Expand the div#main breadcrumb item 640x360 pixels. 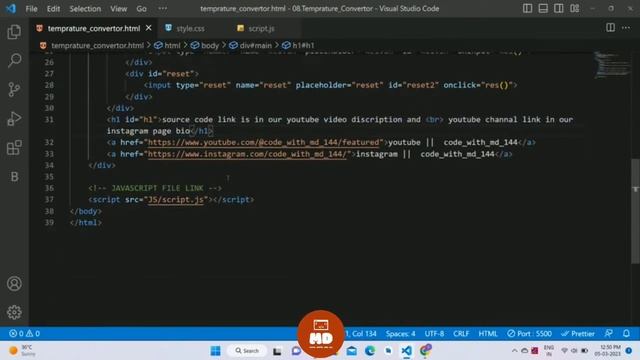click(256, 45)
